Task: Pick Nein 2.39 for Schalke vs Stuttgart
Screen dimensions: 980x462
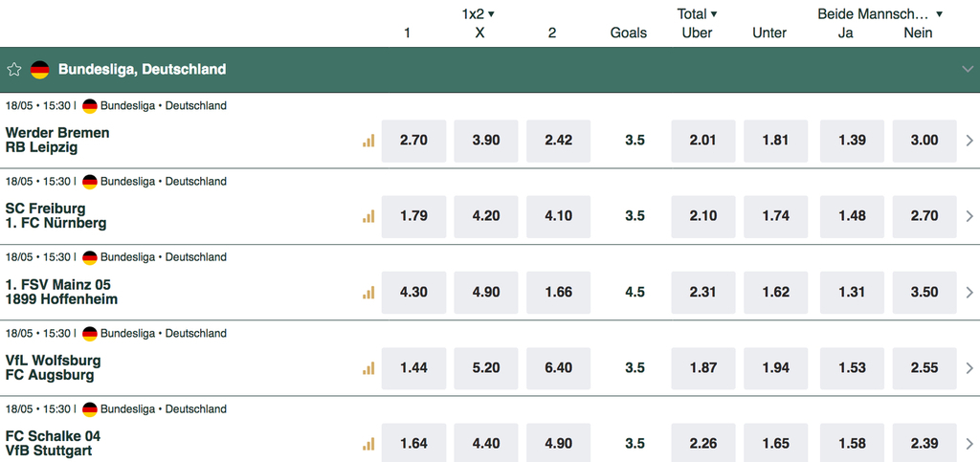Action: click(x=924, y=443)
